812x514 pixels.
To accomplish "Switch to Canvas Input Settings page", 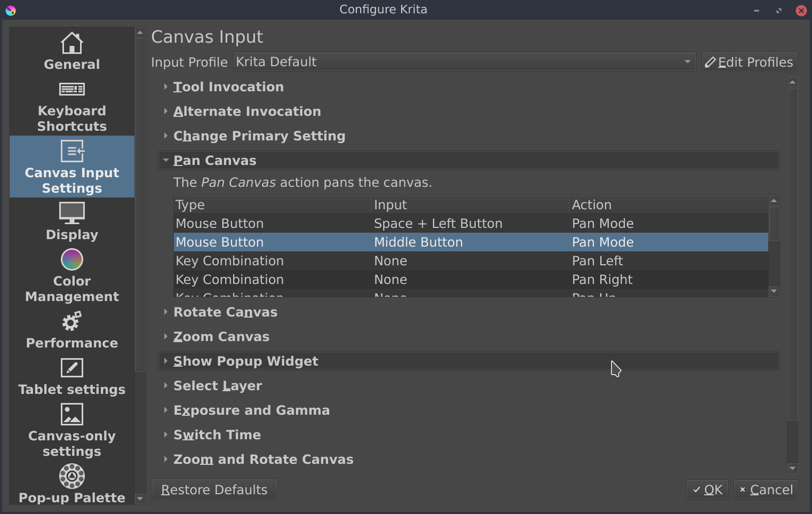I will click(x=72, y=166).
